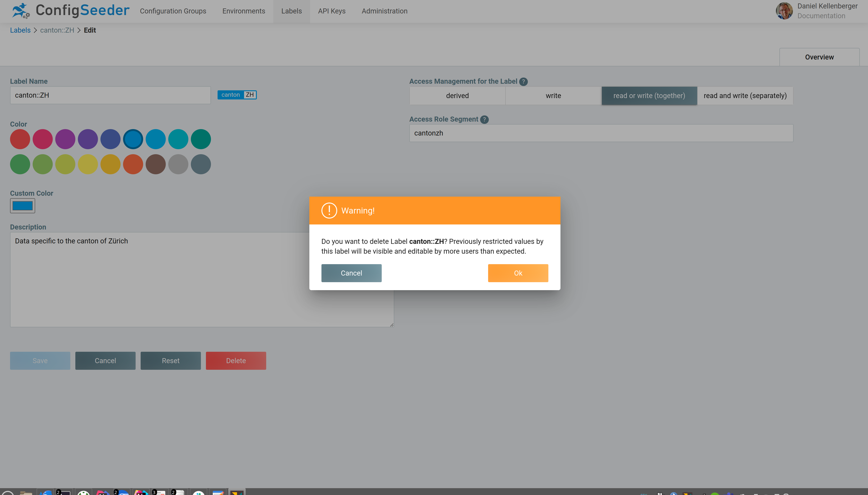Click the warning exclamation icon in dialog
Viewport: 868px width, 495px height.
(329, 211)
